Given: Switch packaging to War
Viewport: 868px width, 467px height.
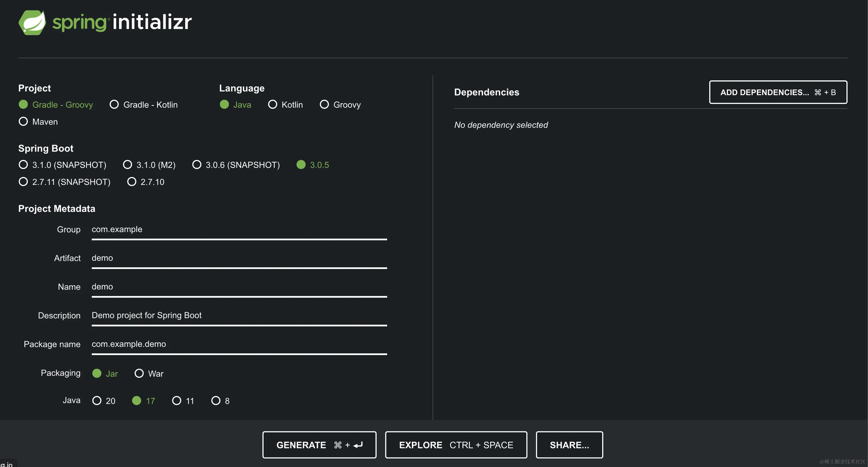Looking at the screenshot, I should click(x=139, y=373).
